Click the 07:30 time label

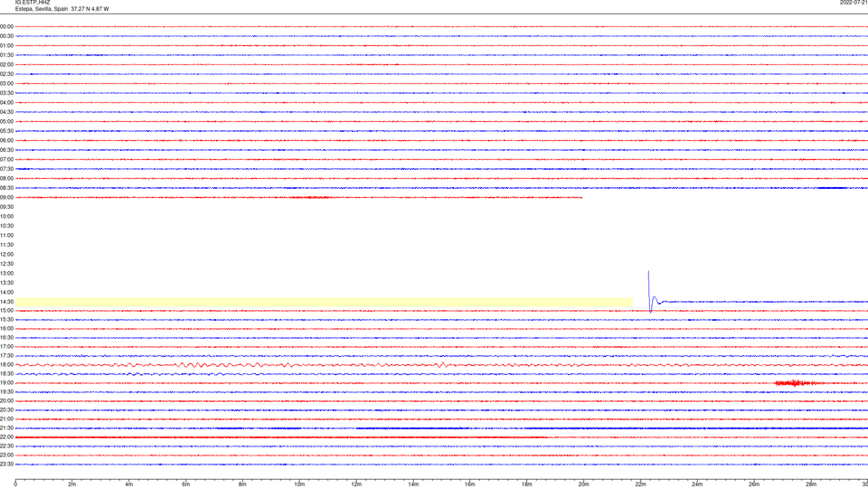(6, 169)
